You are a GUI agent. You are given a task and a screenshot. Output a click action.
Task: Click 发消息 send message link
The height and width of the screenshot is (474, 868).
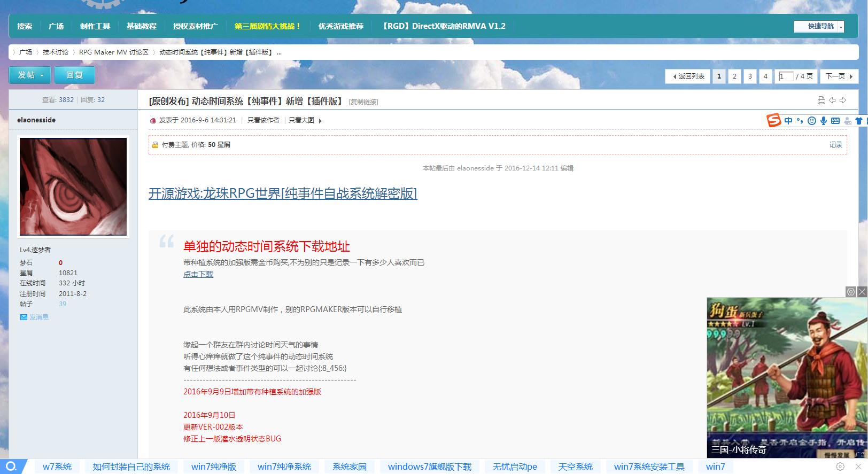39,317
